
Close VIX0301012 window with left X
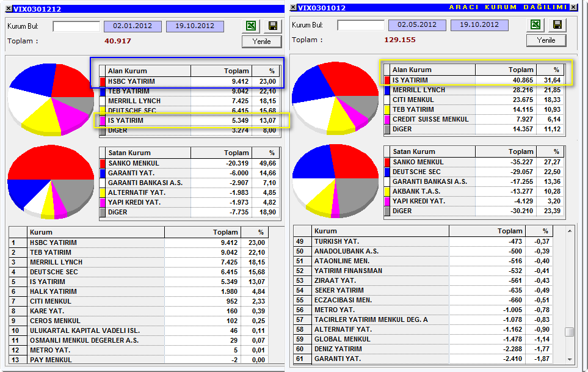pos(294,7)
